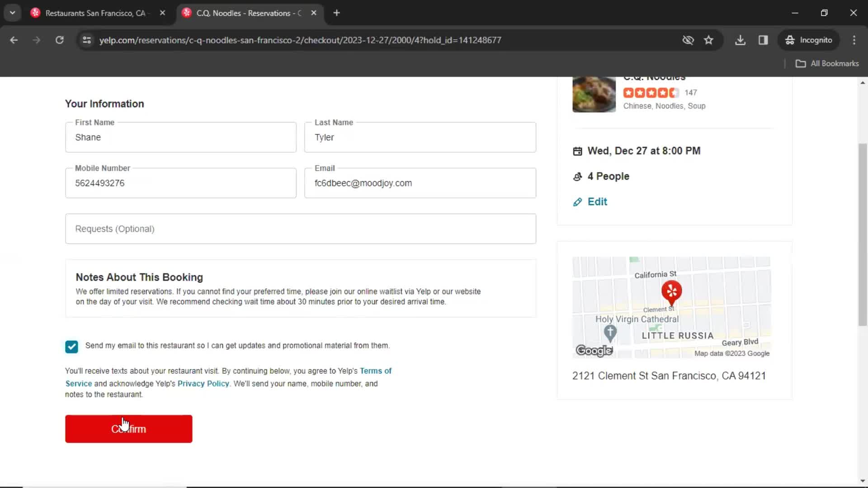Image resolution: width=868 pixels, height=488 pixels.
Task: Click the Confirm reservation button
Action: tap(128, 429)
